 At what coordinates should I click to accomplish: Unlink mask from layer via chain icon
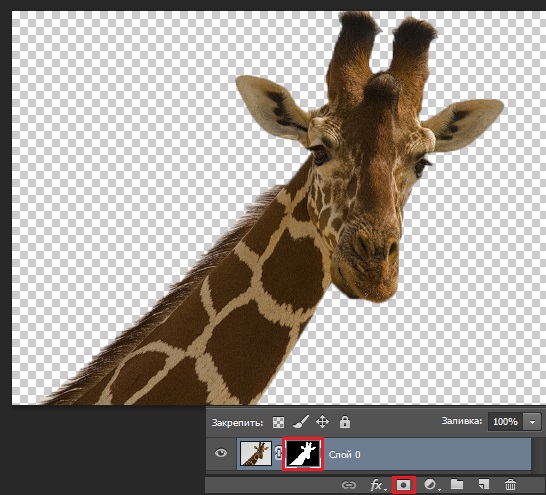278,453
